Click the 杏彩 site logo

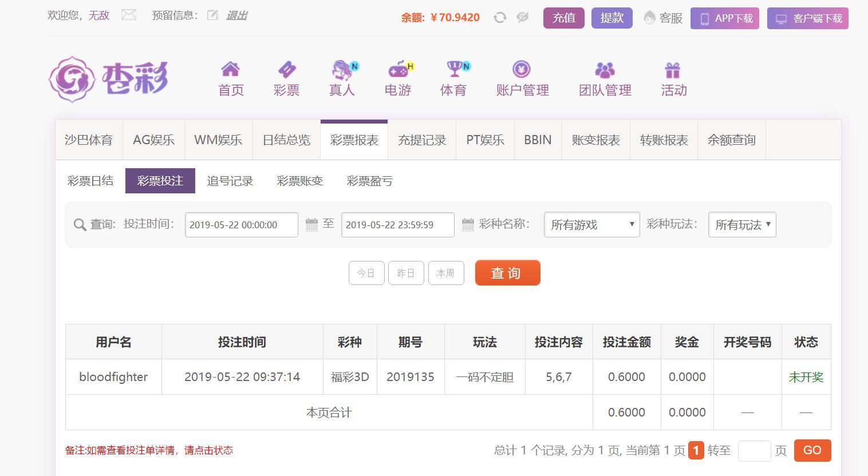coord(109,79)
